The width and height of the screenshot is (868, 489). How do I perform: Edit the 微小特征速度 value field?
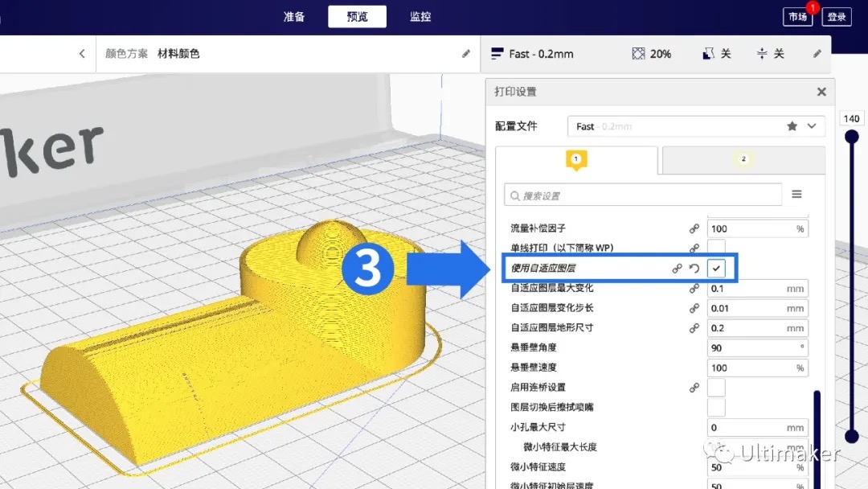pyautogui.click(x=757, y=467)
